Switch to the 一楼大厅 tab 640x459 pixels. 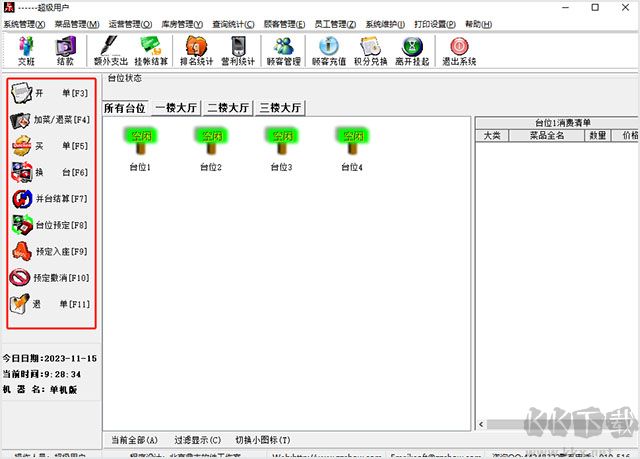[176, 108]
